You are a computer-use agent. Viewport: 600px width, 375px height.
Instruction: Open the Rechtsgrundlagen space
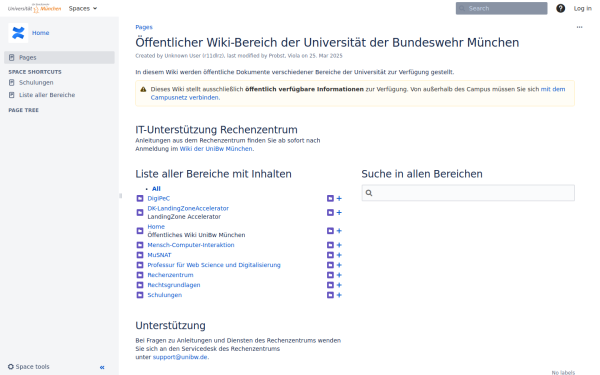[174, 285]
